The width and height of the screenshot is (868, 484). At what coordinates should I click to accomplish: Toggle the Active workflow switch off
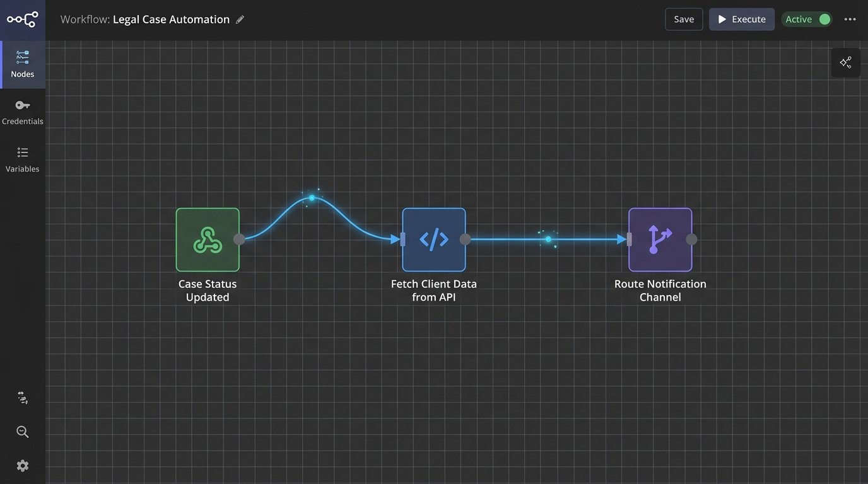click(x=823, y=20)
